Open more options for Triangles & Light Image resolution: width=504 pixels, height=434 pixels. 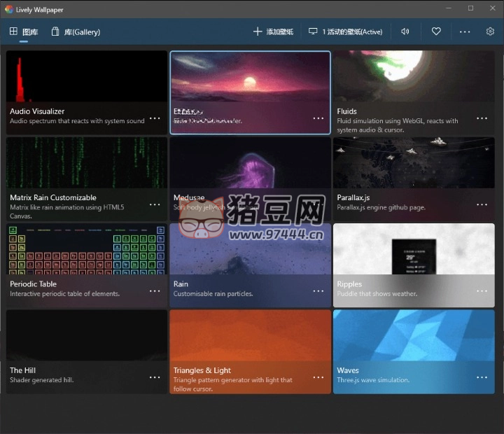coord(318,377)
